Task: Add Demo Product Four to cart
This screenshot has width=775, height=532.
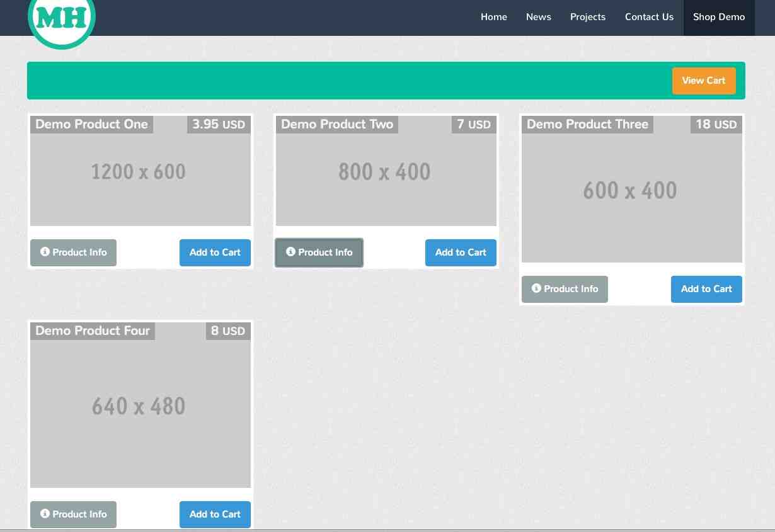Action: [x=215, y=514]
